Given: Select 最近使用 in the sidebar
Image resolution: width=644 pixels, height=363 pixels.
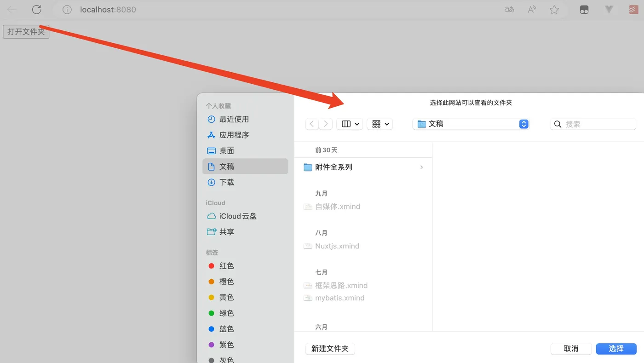Looking at the screenshot, I should click(x=245, y=119).
